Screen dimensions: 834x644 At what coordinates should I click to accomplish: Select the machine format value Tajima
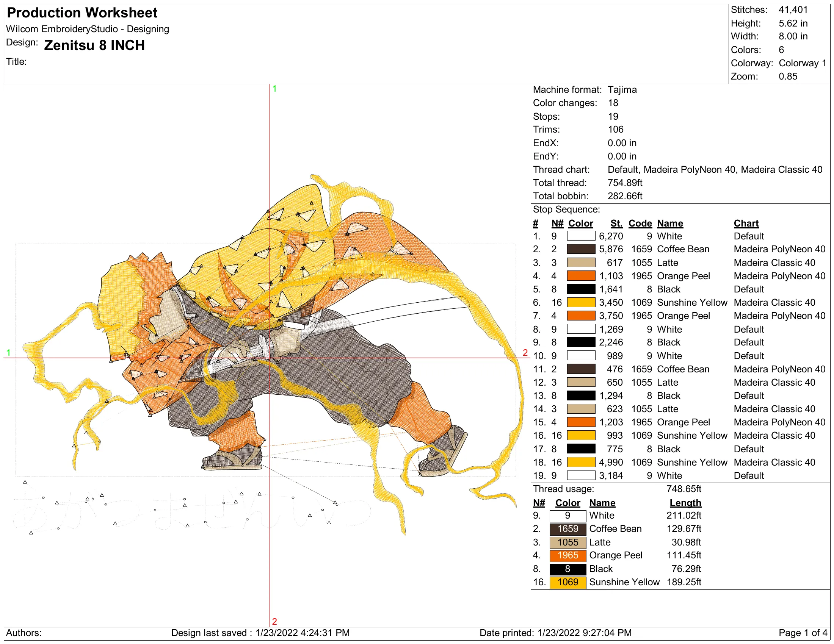click(622, 90)
